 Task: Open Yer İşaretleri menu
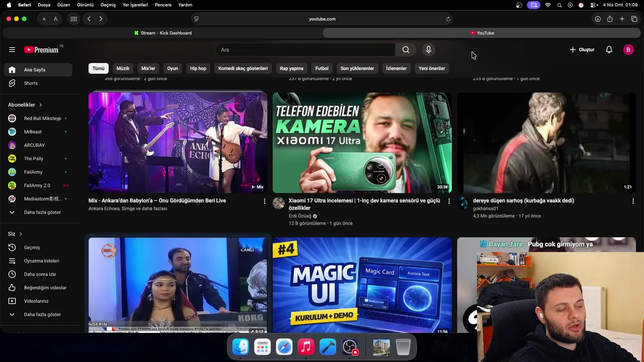pyautogui.click(x=135, y=5)
